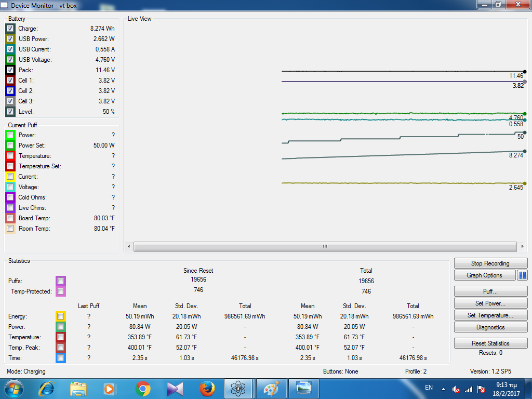
Task: Enable the Puffs statistics checkbox
Action: (61, 281)
